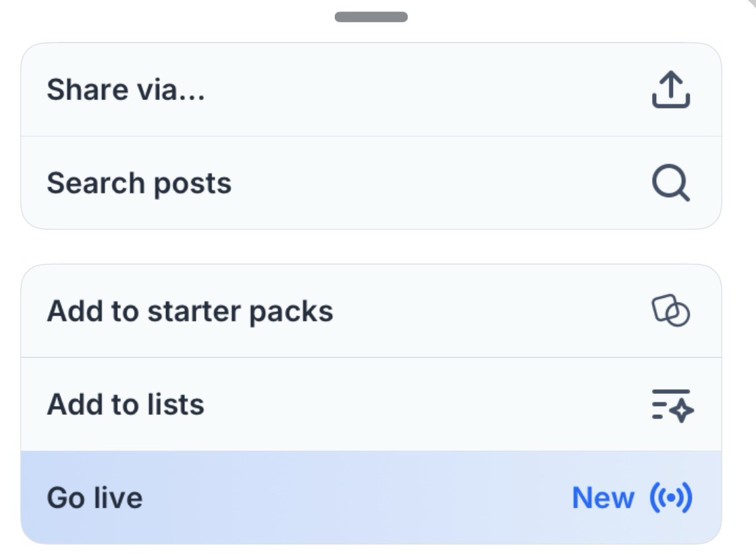Click the lists sparkle icon
Viewport: 756px width, 554px height.
click(672, 405)
